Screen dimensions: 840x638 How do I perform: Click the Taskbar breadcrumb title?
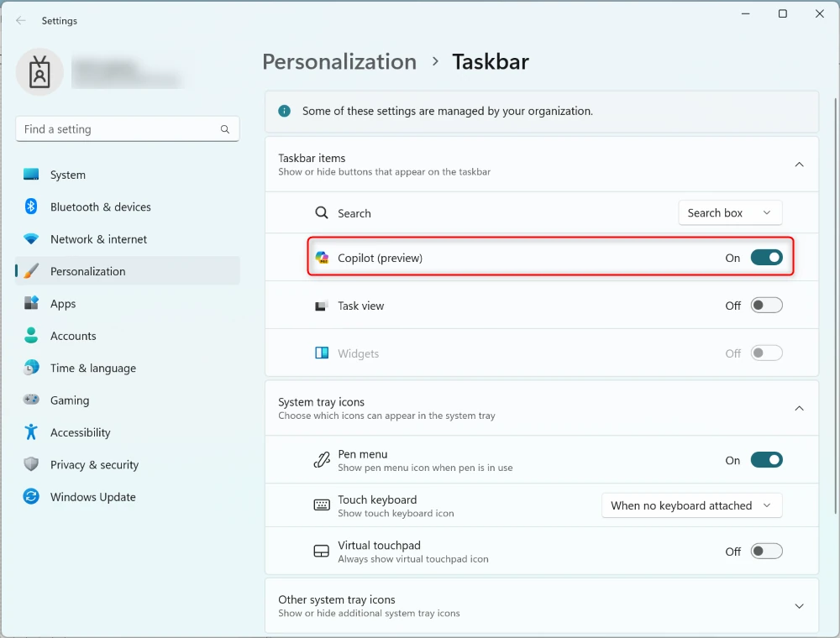(491, 61)
